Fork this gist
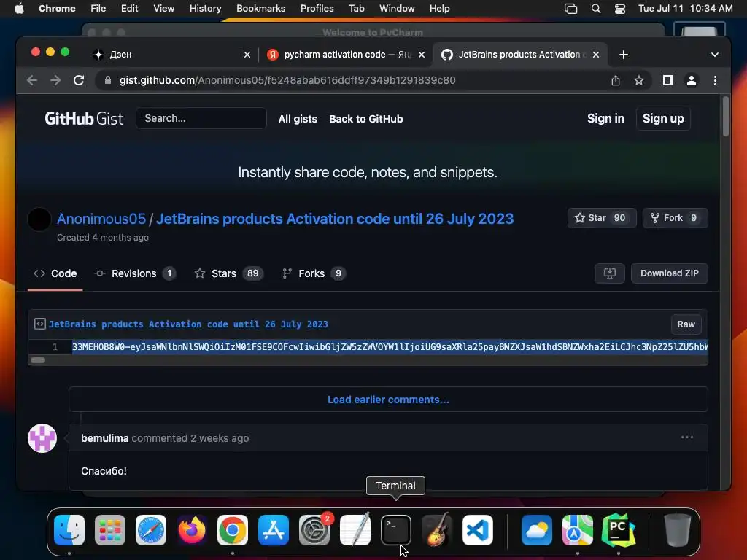This screenshot has width=747, height=560. pyautogui.click(x=675, y=218)
